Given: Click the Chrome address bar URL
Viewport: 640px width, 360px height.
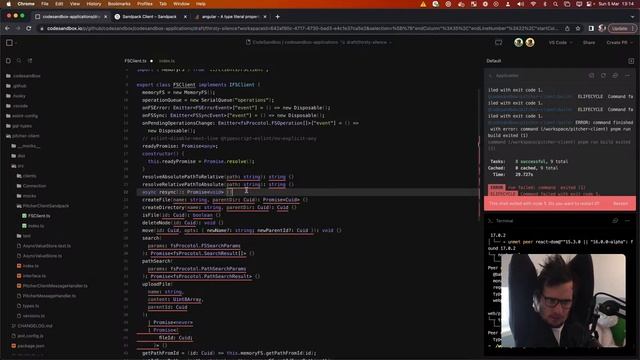Looking at the screenshot, I should (x=302, y=29).
